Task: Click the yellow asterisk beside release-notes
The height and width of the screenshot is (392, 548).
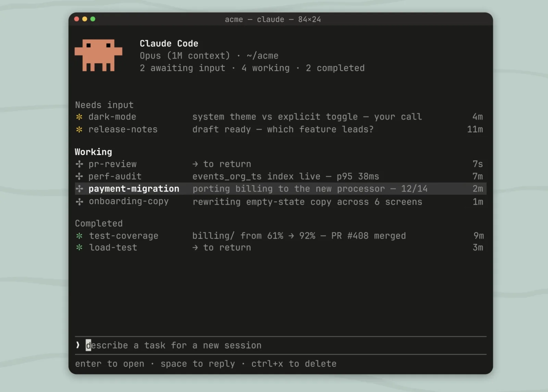Action: pyautogui.click(x=79, y=130)
